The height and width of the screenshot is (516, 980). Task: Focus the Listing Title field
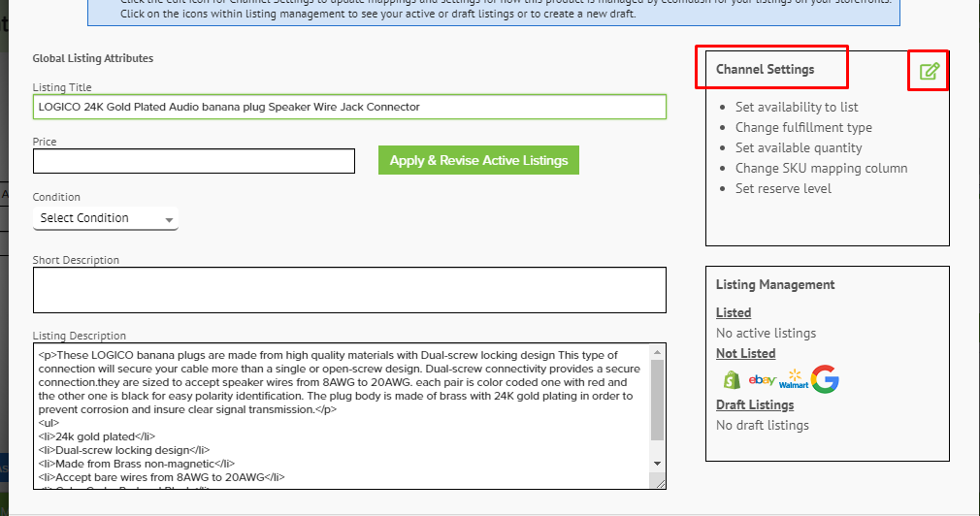pyautogui.click(x=349, y=107)
